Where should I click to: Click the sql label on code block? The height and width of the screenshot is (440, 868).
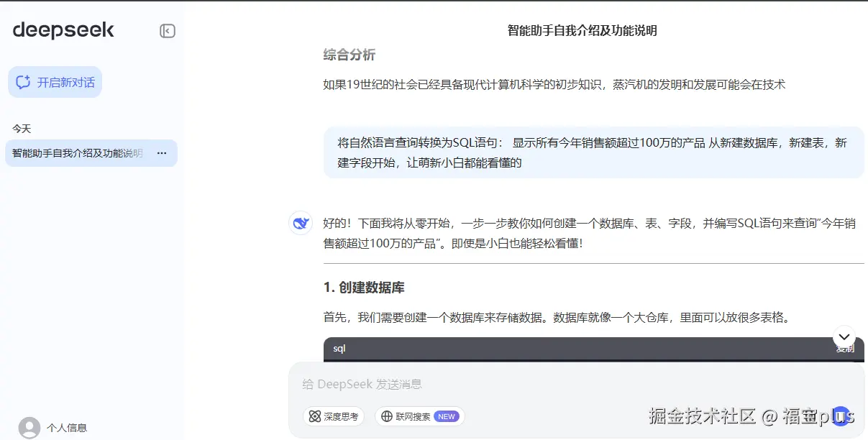click(x=339, y=348)
